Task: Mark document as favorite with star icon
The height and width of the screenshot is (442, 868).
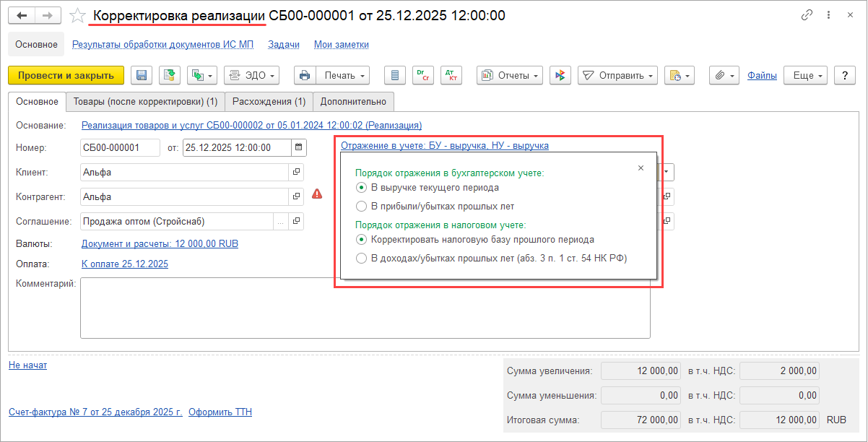Action: (x=78, y=15)
